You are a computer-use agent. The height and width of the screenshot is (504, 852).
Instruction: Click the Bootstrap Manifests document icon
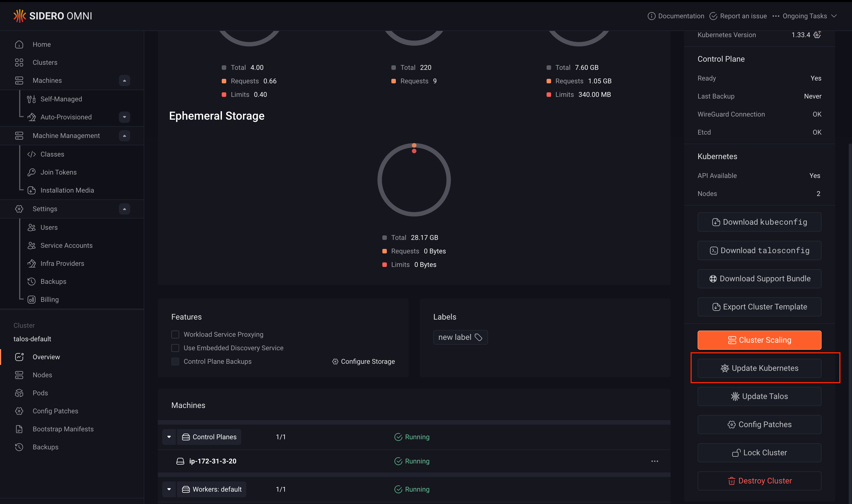[19, 429]
